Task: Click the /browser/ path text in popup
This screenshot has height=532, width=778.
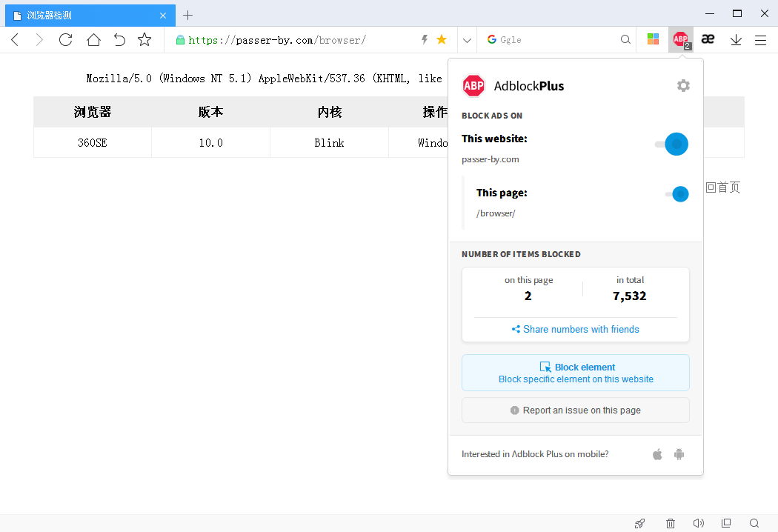Action: click(x=496, y=213)
